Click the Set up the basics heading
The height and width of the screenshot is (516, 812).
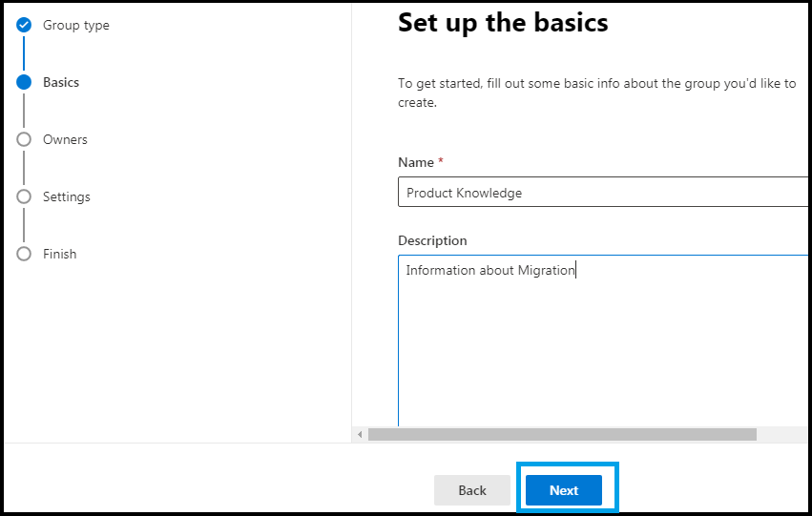pyautogui.click(x=503, y=23)
